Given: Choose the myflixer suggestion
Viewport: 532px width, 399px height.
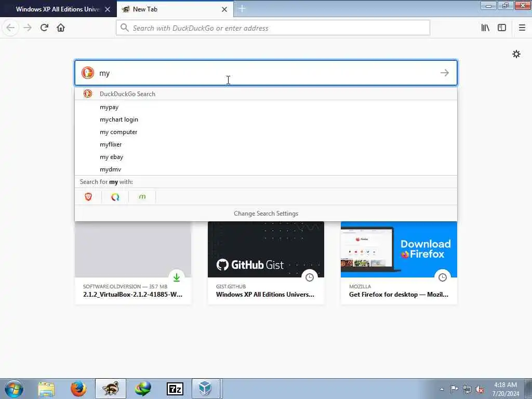Looking at the screenshot, I should pyautogui.click(x=265, y=144).
